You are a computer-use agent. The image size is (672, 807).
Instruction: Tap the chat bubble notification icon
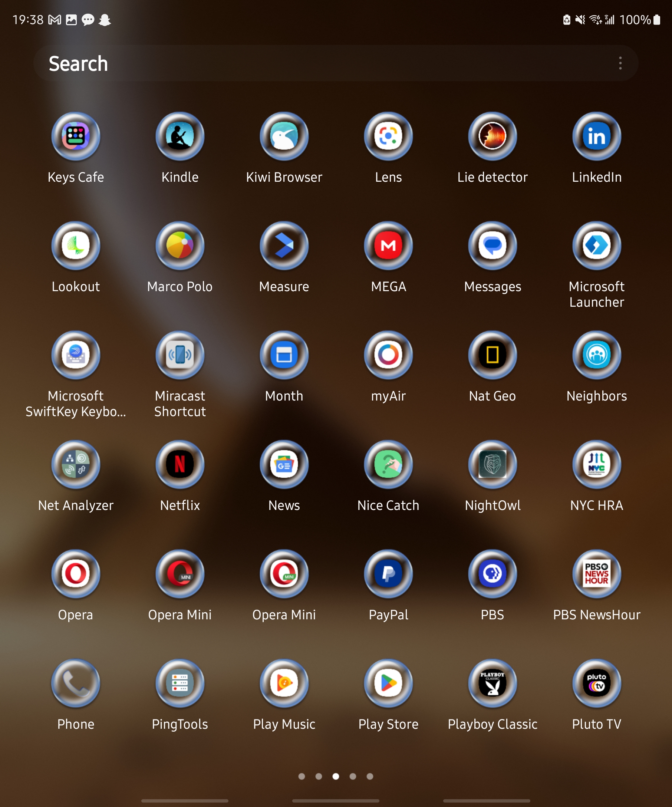[x=88, y=20]
